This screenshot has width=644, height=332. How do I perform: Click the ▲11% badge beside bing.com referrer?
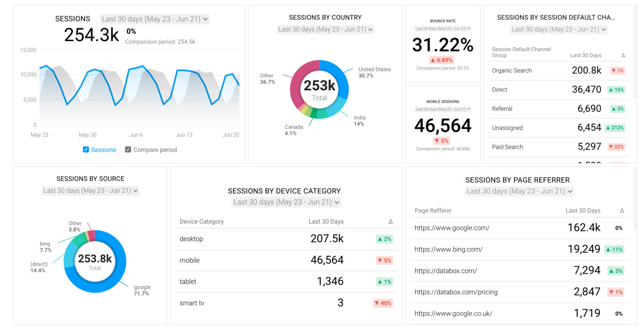[x=615, y=249]
